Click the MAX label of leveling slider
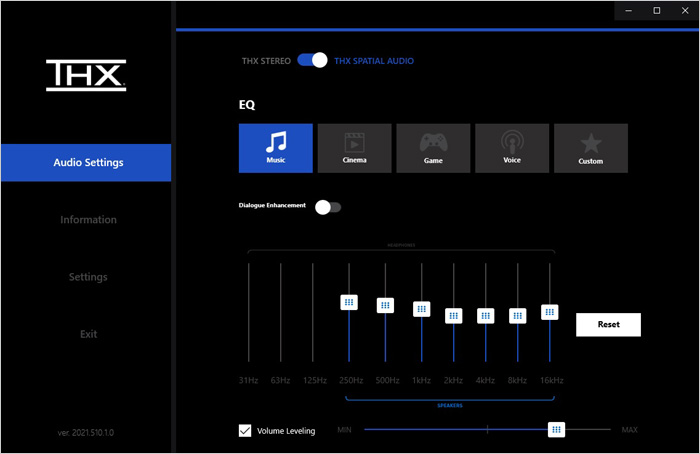Viewport: 700px width, 454px height. pos(629,430)
